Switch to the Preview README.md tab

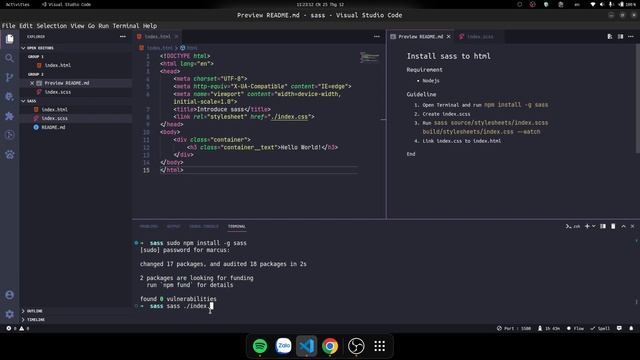pos(420,36)
